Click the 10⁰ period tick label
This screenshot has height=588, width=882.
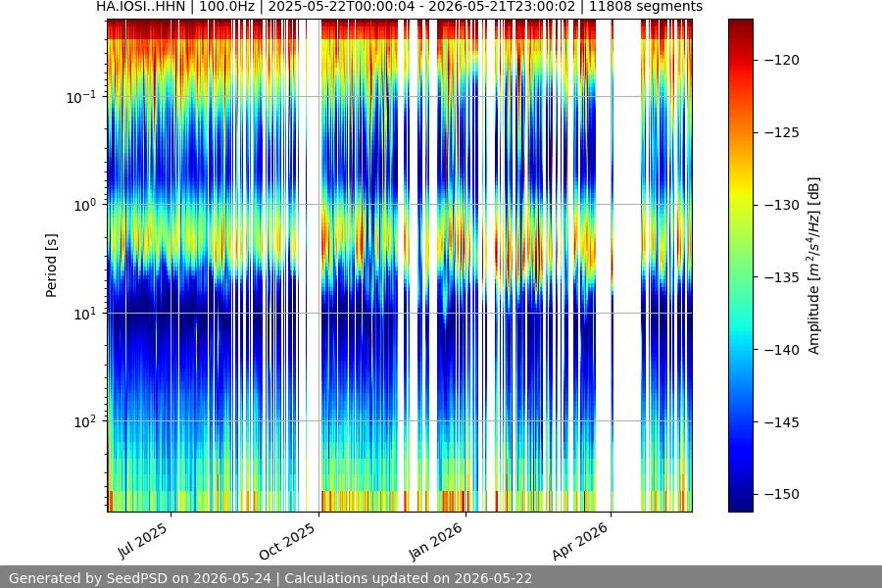tap(85, 205)
